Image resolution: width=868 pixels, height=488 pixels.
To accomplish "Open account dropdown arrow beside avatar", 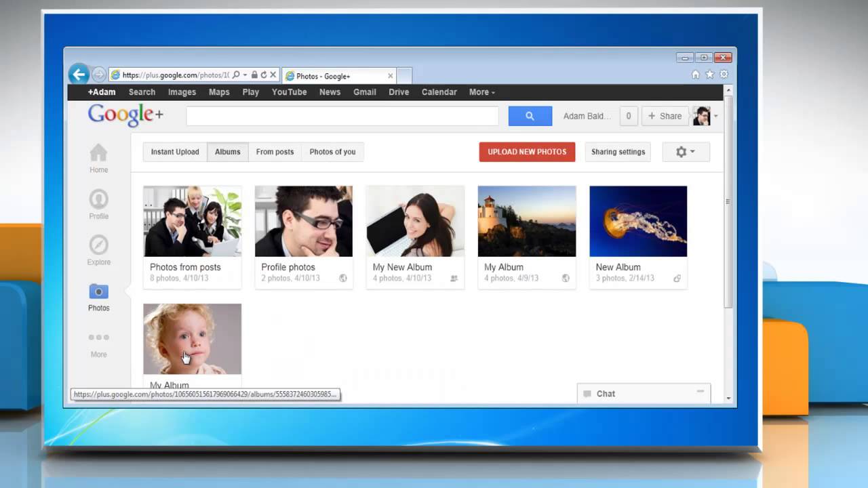I will point(715,116).
